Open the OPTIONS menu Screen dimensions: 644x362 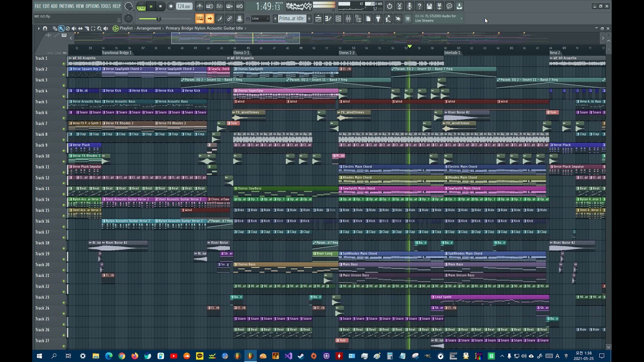point(93,6)
